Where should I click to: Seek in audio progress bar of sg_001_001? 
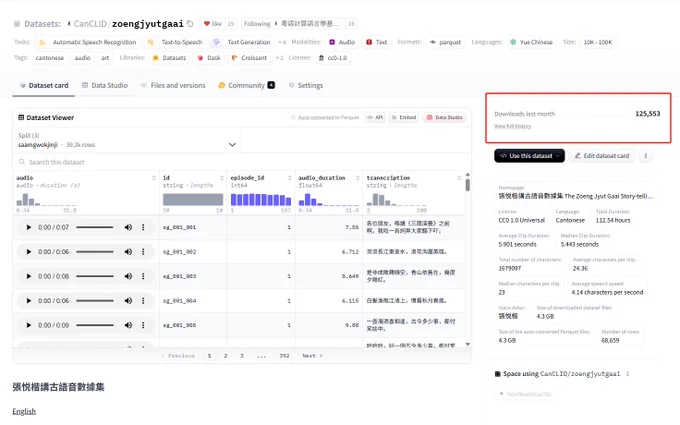pos(95,227)
